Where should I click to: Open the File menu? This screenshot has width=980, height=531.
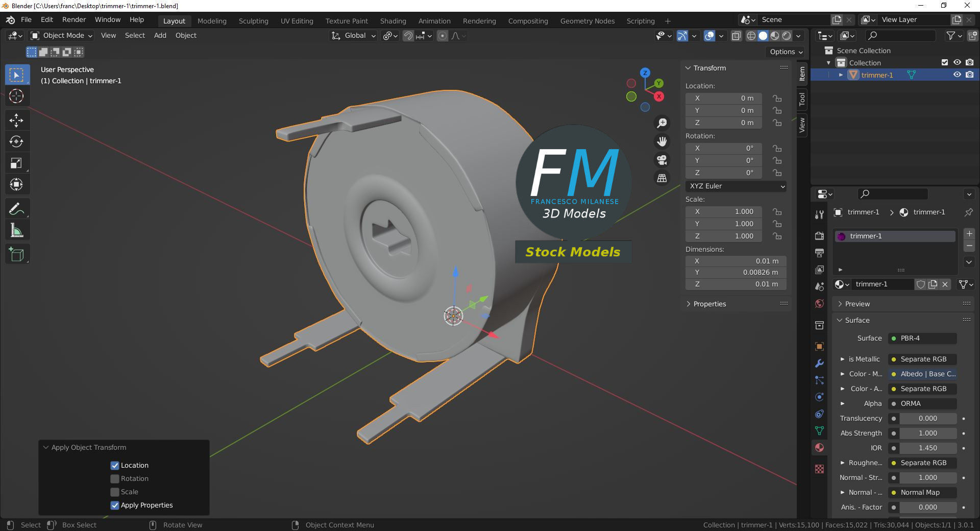tap(26, 19)
